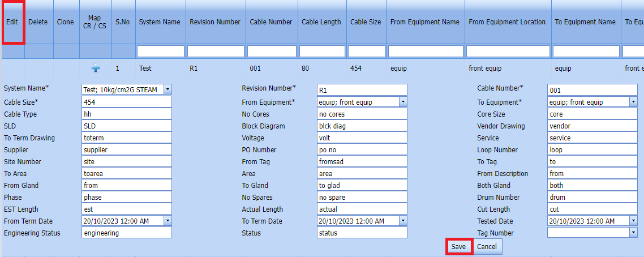Screen dimensions: 644x257
Task: Click into the Voltage text field
Action: click(362, 138)
